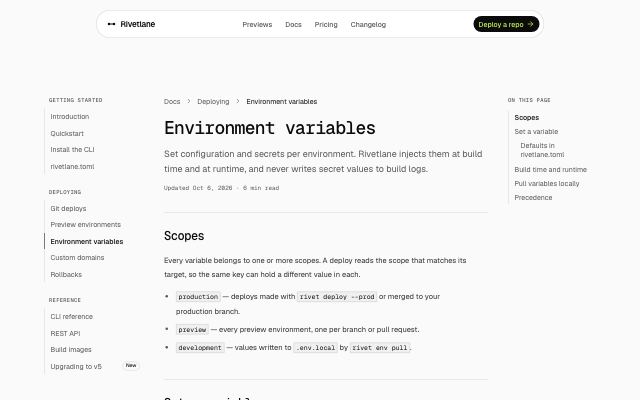Screen dimensions: 640x400
Task: Click the On this page heading
Action: [529, 100]
